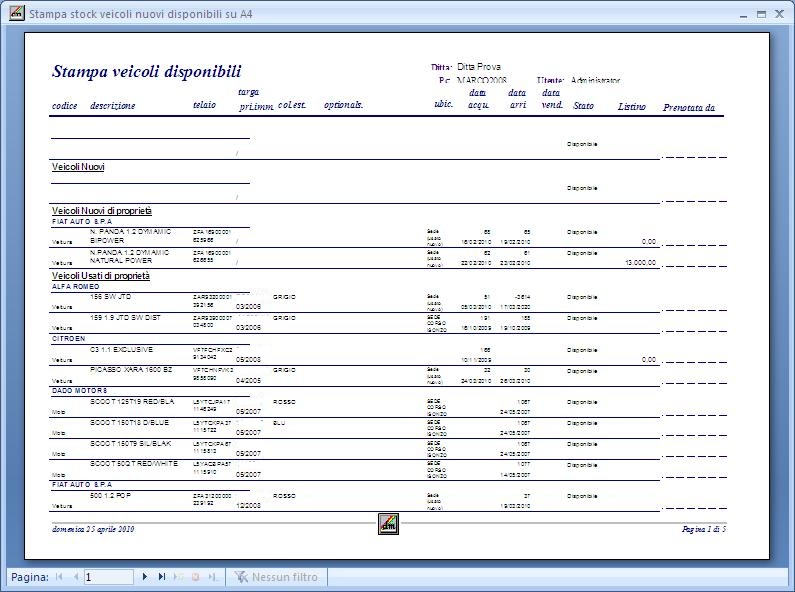Click the 'SCOOT 150T18 D/BLUE' description
795x592 pixels.
pos(129,423)
